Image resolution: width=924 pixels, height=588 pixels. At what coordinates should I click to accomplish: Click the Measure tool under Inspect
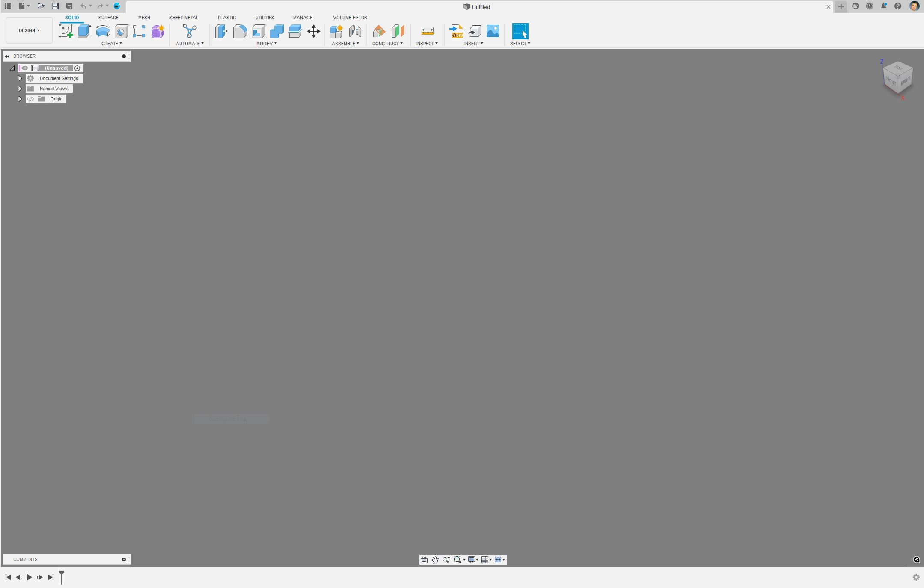(427, 31)
